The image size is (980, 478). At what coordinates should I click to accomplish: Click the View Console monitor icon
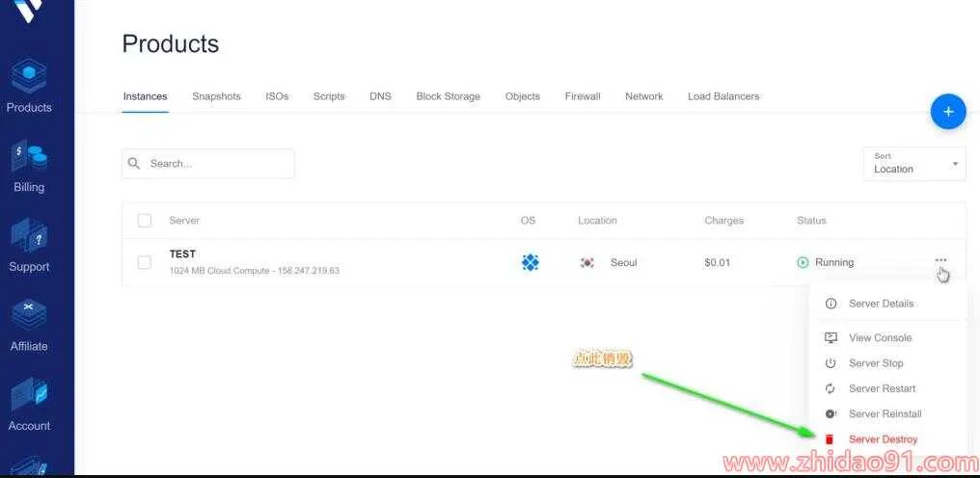click(830, 337)
